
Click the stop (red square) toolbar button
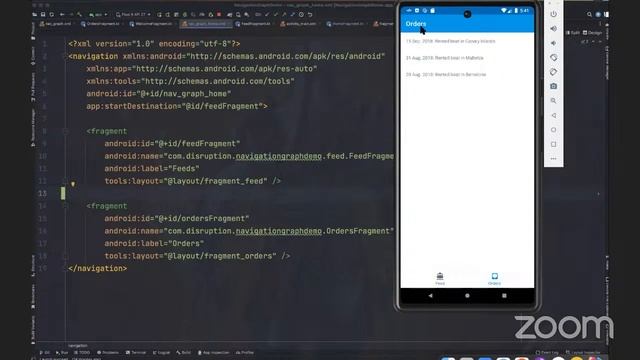219,14
